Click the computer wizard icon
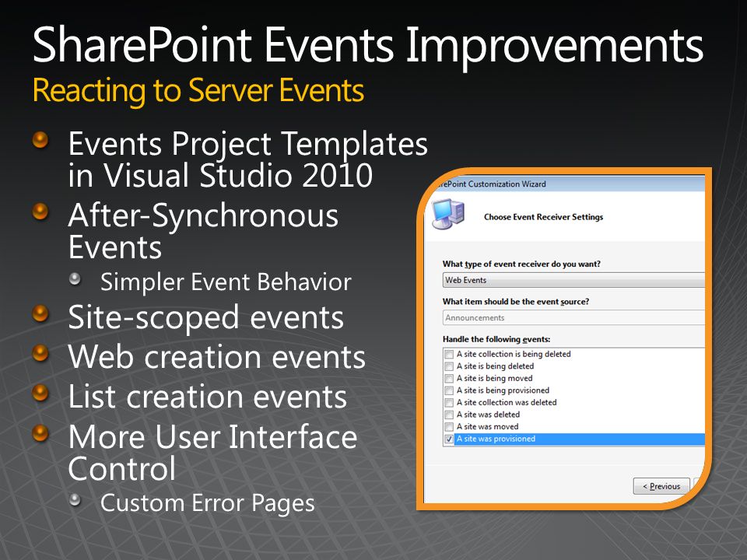 tap(448, 214)
